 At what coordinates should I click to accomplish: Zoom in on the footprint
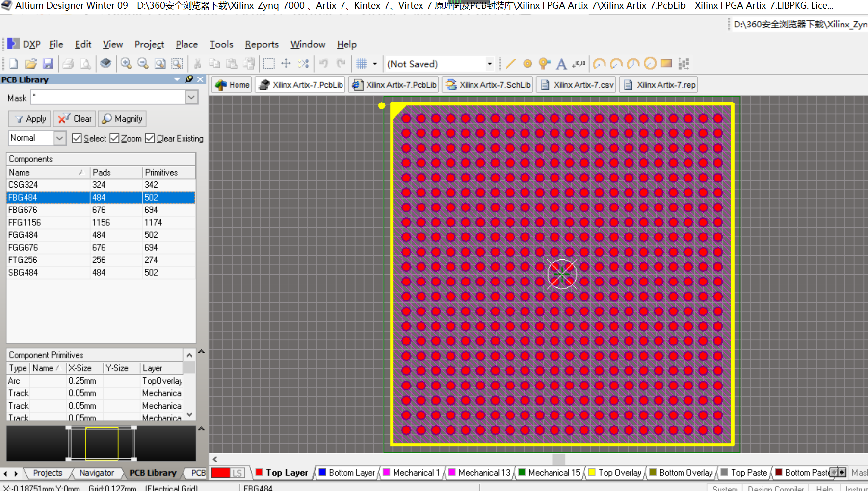(x=126, y=64)
